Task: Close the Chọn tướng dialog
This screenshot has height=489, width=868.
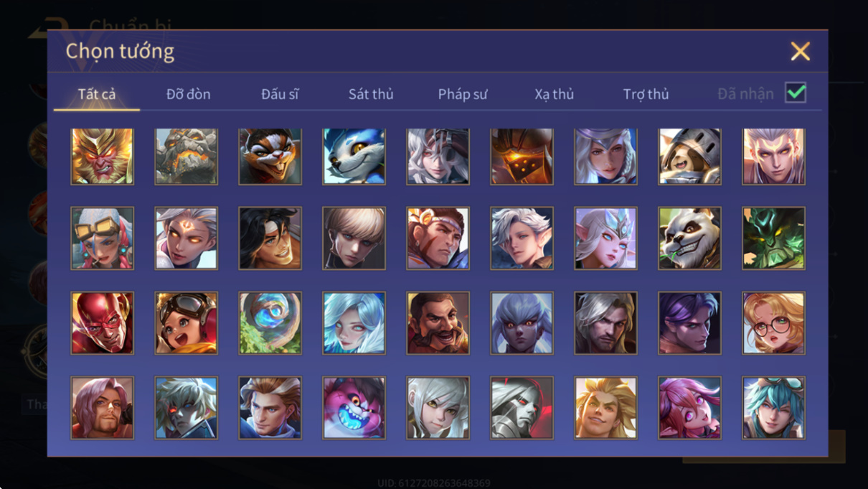Action: (801, 51)
